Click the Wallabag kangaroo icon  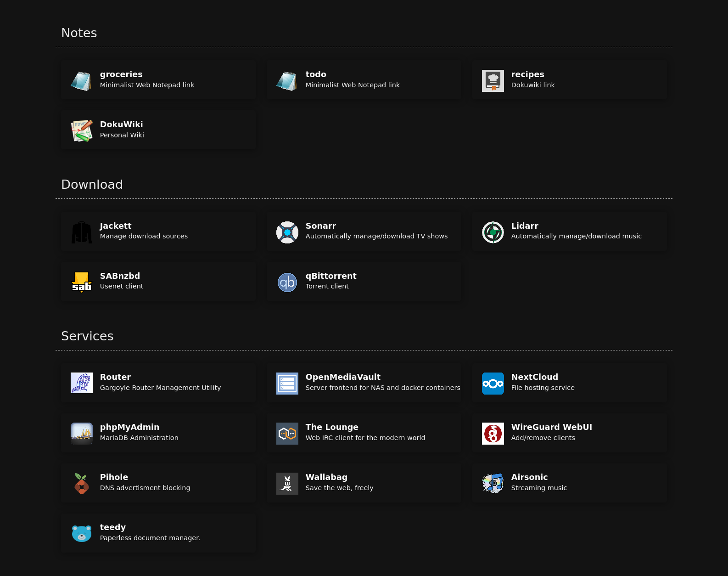click(x=287, y=484)
